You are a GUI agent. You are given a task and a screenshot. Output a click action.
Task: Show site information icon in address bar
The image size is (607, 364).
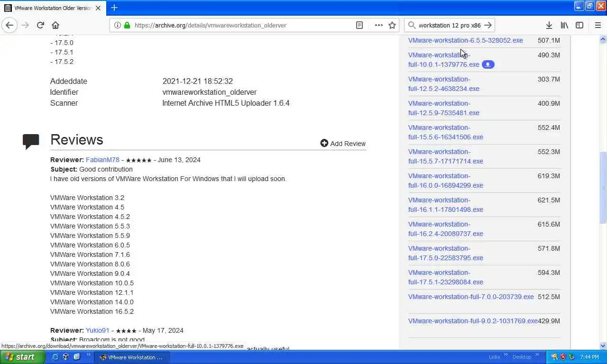tap(118, 25)
